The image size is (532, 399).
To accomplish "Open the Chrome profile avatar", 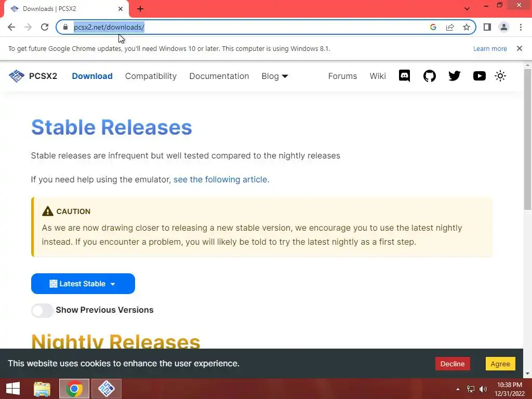I will 504,27.
